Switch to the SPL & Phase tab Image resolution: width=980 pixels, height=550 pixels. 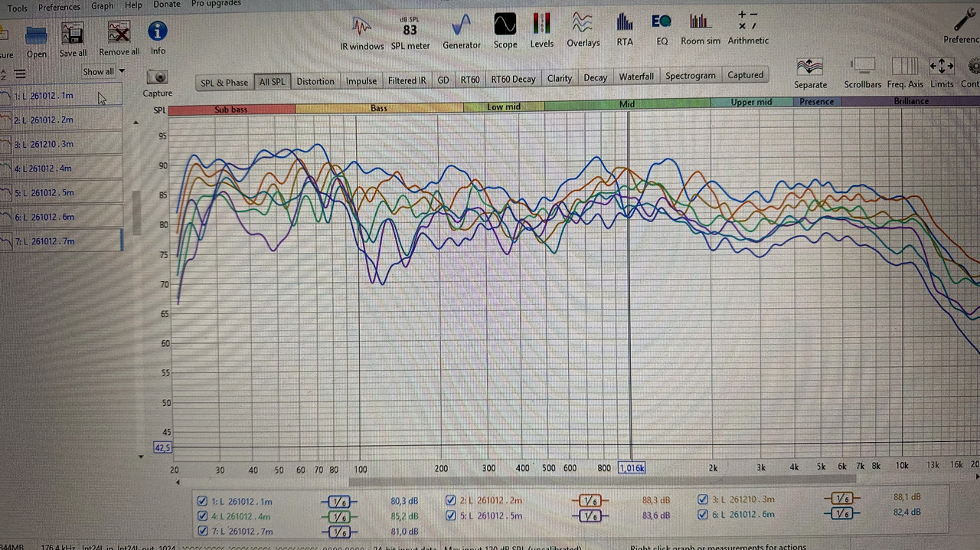tap(224, 83)
